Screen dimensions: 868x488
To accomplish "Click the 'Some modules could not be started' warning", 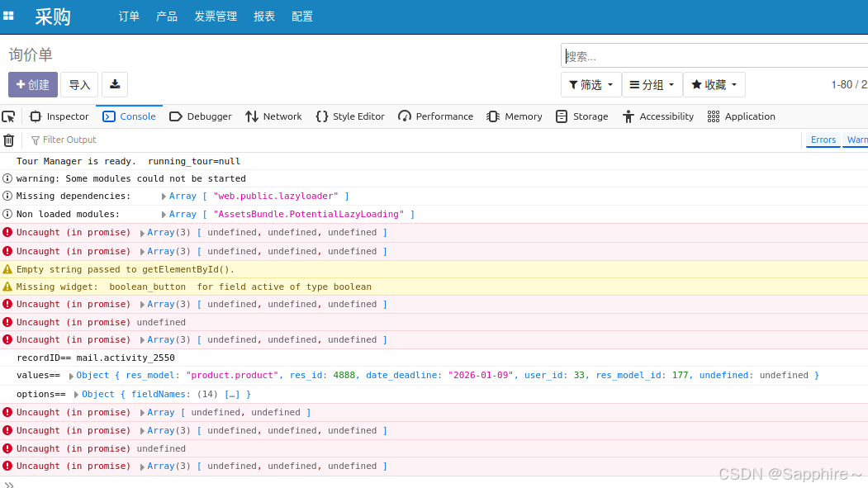I will pos(130,178).
